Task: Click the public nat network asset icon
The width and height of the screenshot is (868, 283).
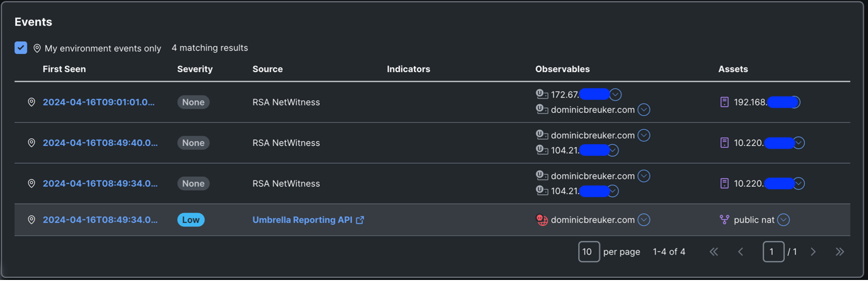Action: pyautogui.click(x=724, y=220)
